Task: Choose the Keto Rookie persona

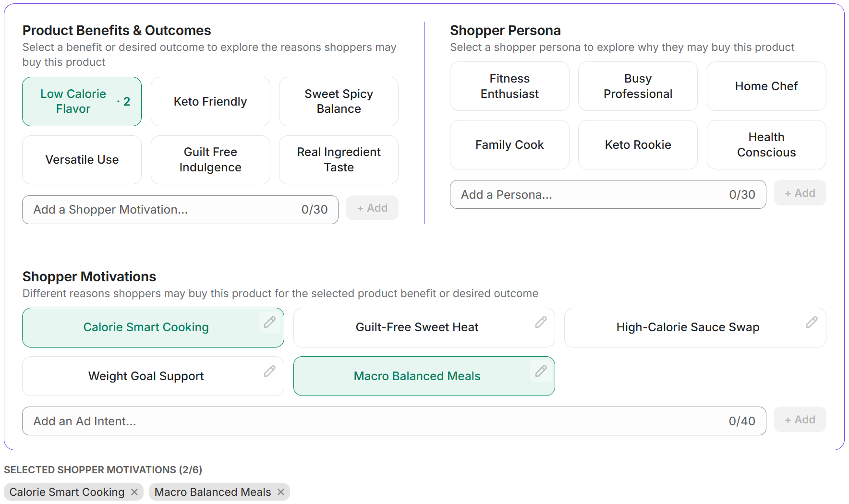Action: tap(638, 144)
